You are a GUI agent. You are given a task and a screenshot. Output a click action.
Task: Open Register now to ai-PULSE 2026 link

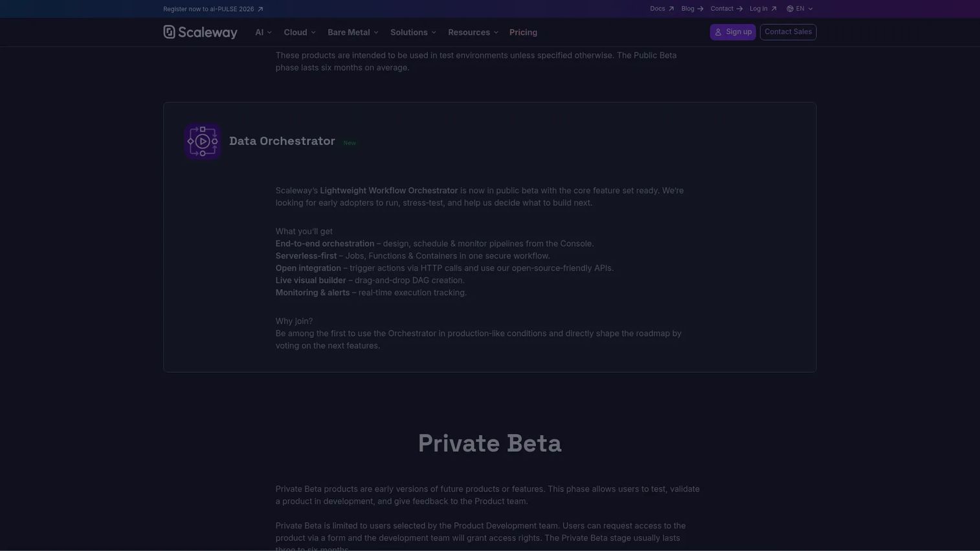213,9
